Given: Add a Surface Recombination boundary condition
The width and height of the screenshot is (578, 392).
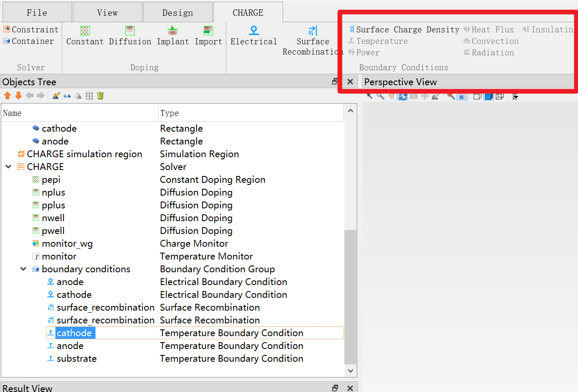Looking at the screenshot, I should pyautogui.click(x=312, y=41).
